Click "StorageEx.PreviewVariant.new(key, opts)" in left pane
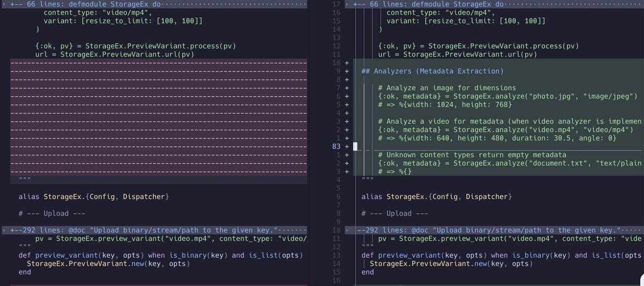This screenshot has width=644, height=286. pyautogui.click(x=108, y=263)
